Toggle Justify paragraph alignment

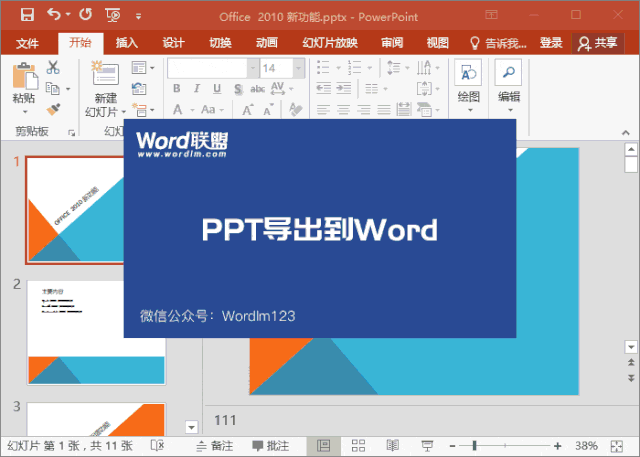[384, 109]
